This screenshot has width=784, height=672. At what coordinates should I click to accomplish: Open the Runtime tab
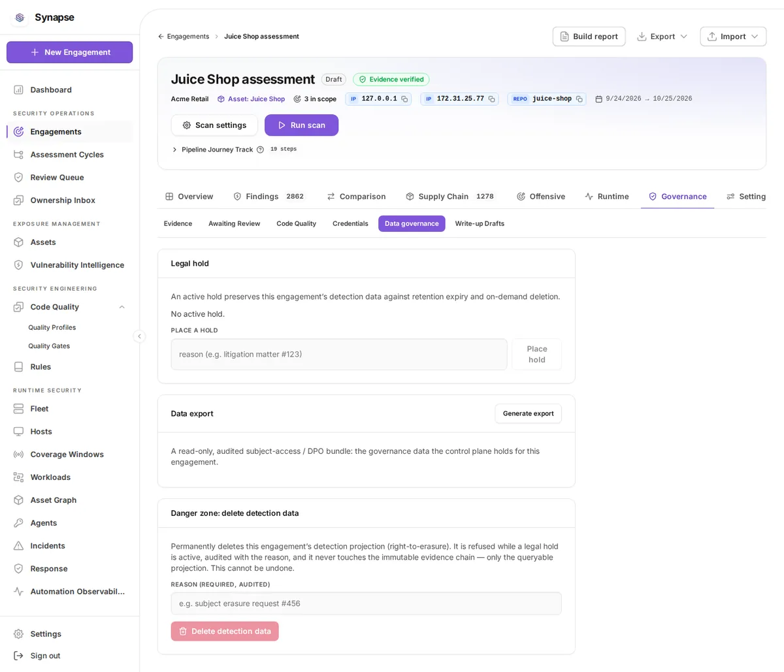click(607, 197)
